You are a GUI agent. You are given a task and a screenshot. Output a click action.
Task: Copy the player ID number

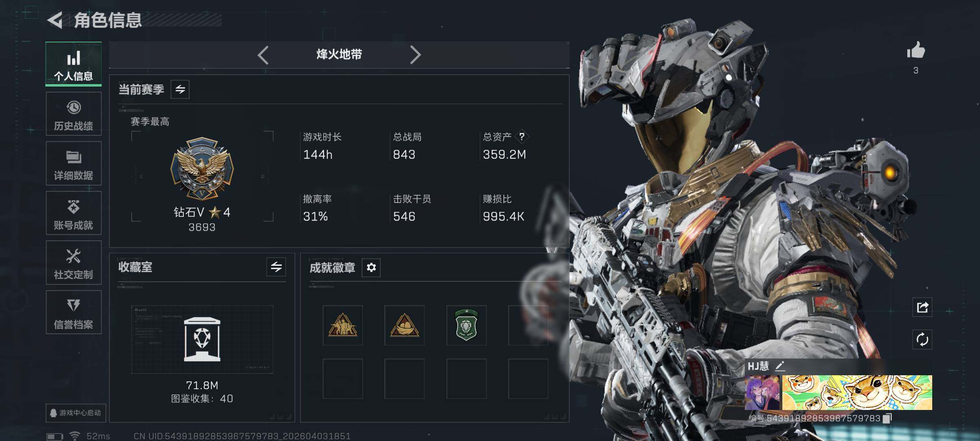887,419
